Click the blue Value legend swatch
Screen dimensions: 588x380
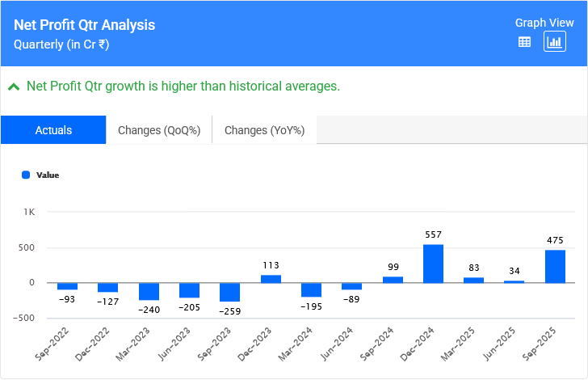26,175
